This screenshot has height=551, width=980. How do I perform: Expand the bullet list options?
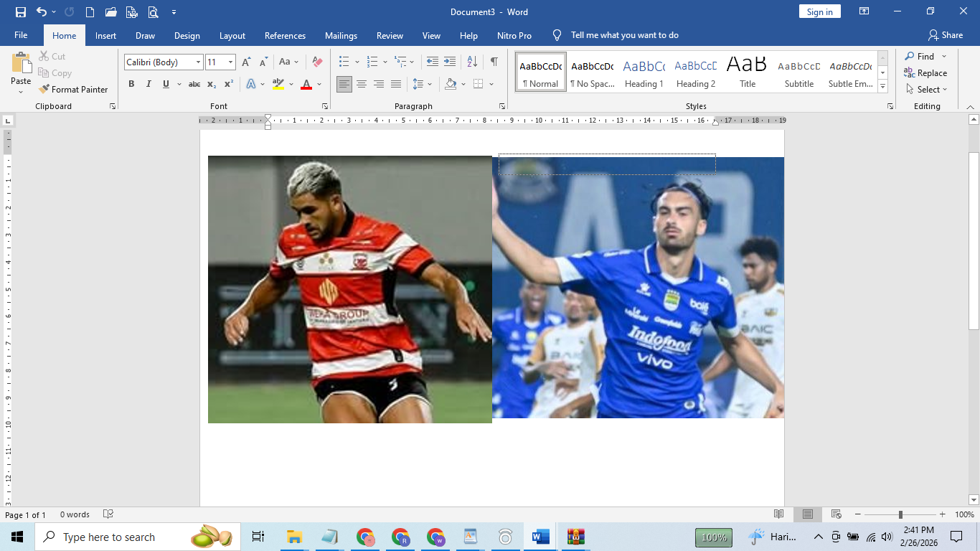[356, 61]
